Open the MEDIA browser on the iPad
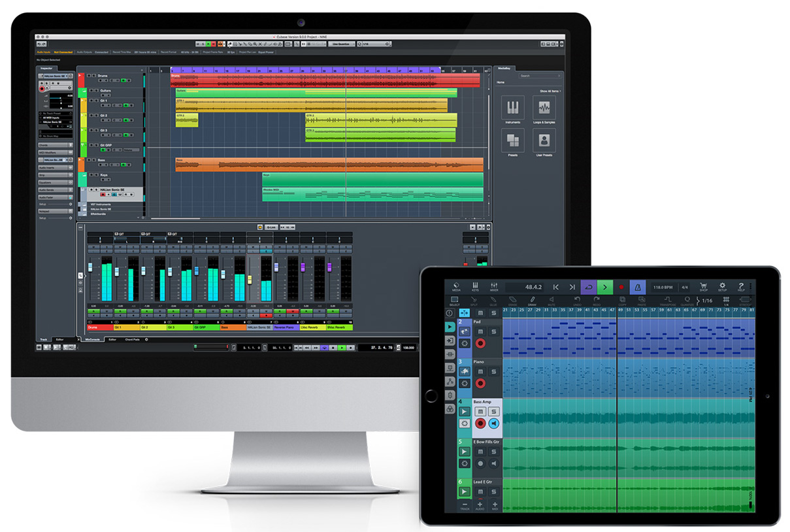Image resolution: width=790 pixels, height=532 pixels. point(456,287)
